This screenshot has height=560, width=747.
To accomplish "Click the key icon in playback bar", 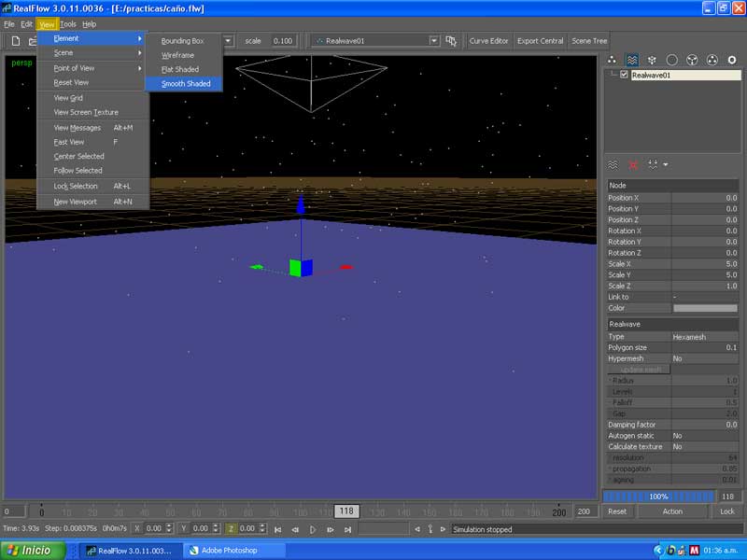I will point(430,529).
